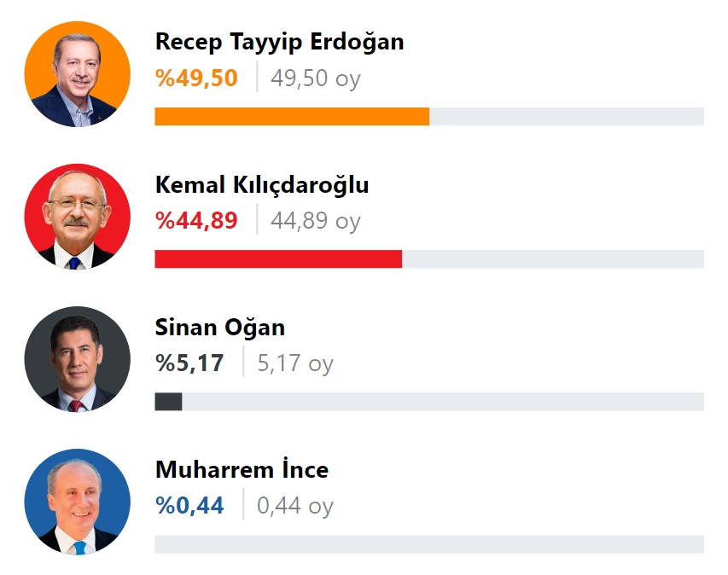Screen dimensions: 728x575
Task: Click the 49,50 oy vote count
Action: coord(316,78)
